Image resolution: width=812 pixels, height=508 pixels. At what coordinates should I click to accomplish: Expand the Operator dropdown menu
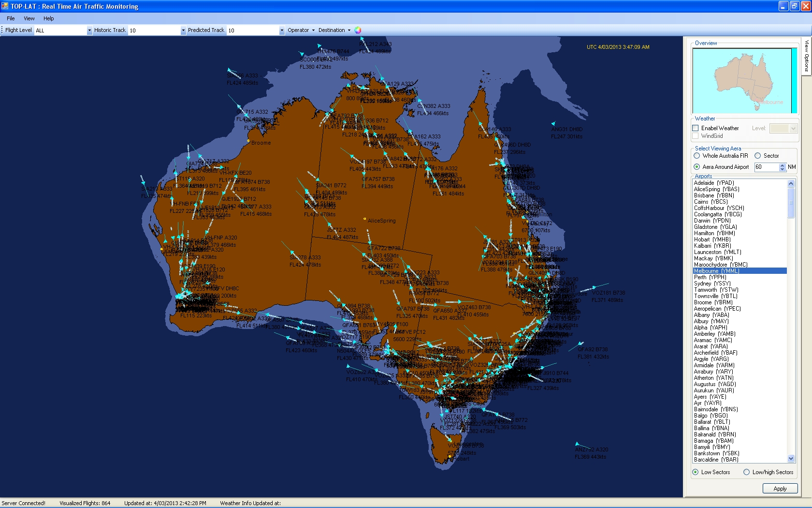tap(301, 30)
